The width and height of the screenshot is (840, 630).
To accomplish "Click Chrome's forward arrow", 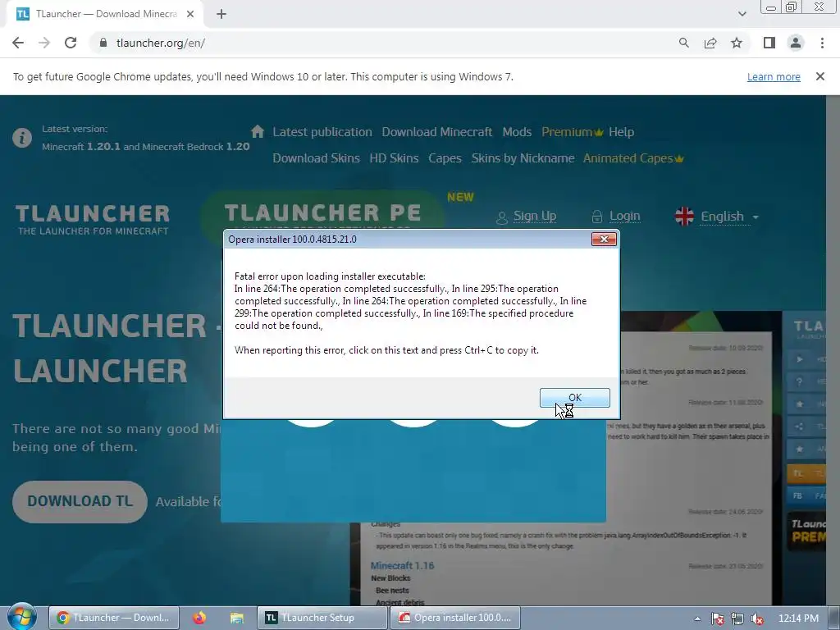I will 44,43.
